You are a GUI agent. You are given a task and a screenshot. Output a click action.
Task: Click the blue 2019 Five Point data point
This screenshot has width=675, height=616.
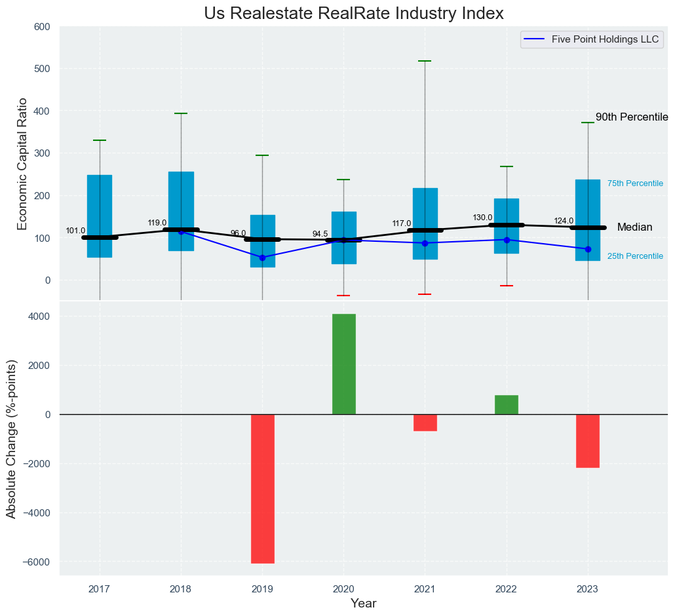(x=262, y=258)
